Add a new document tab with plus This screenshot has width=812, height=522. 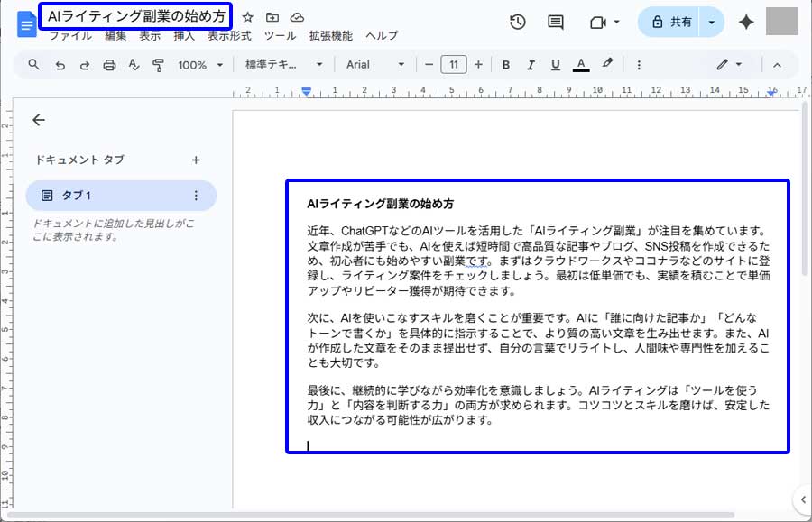[196, 160]
